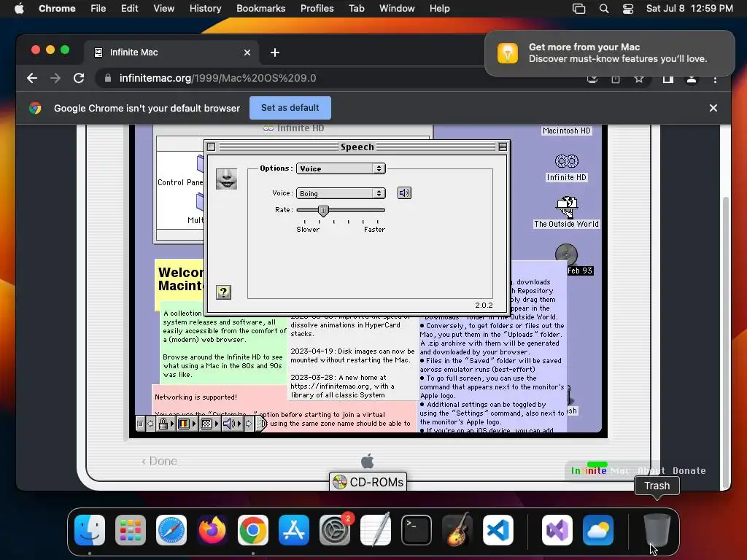Open the History menu
747x560 pixels.
pyautogui.click(x=205, y=9)
